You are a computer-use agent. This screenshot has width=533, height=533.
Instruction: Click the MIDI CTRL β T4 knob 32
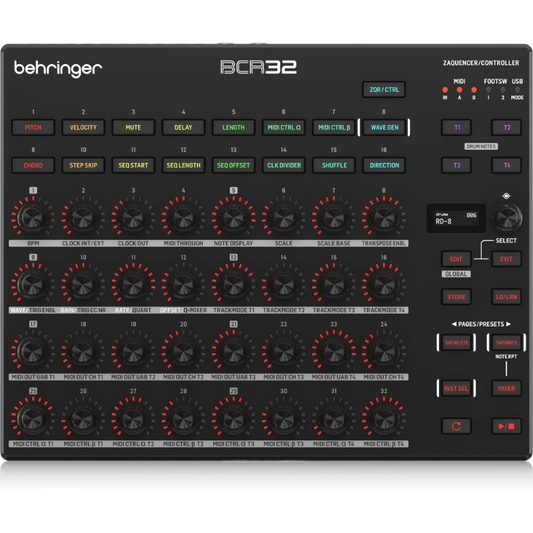point(384,418)
